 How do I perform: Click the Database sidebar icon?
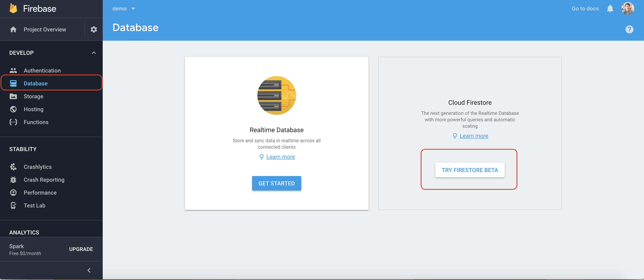tap(13, 83)
